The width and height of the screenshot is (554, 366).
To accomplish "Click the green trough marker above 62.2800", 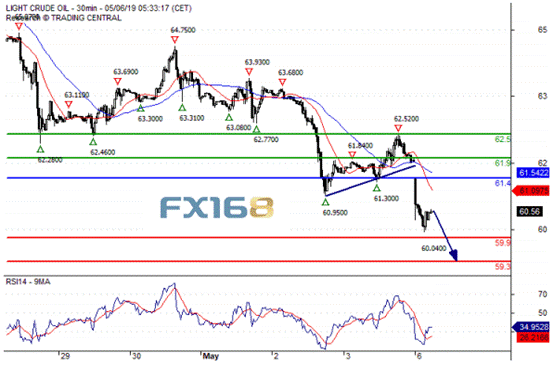I will point(40,149).
